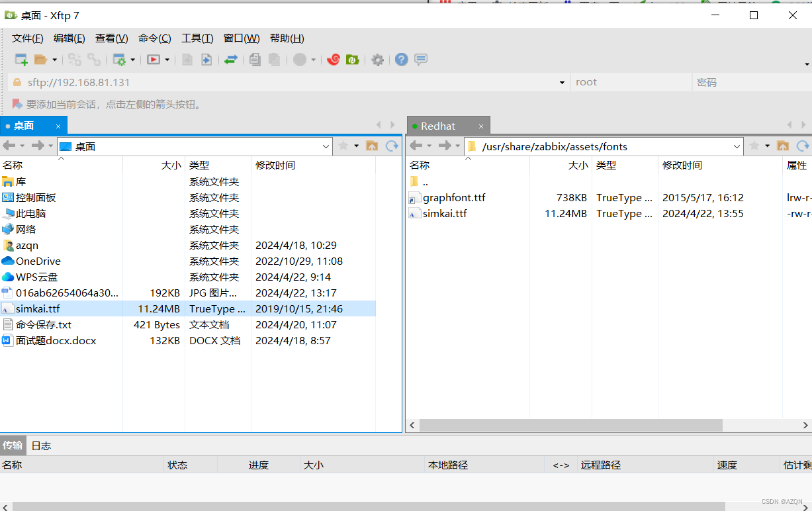Viewport: 812px width, 511px height.
Task: Open the 窗口 menu
Action: tap(241, 38)
